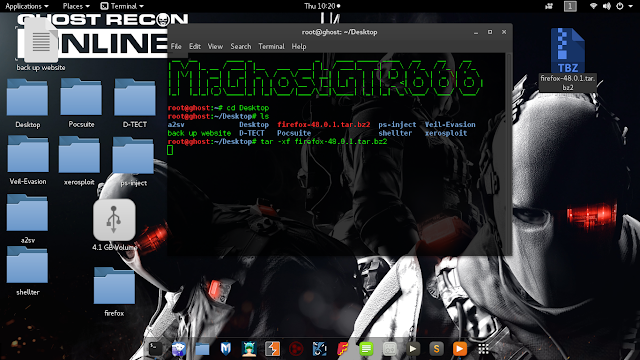Open the volume indicator in top bar

[607, 6]
